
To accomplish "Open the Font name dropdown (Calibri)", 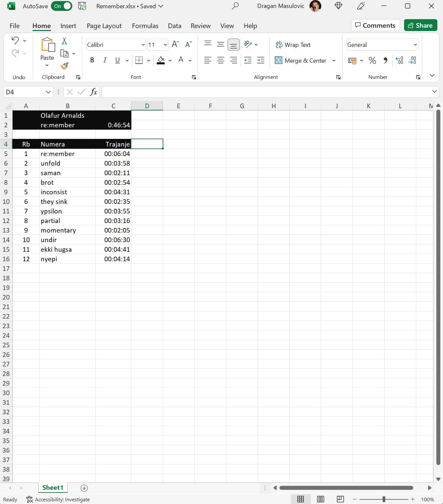I will [143, 45].
